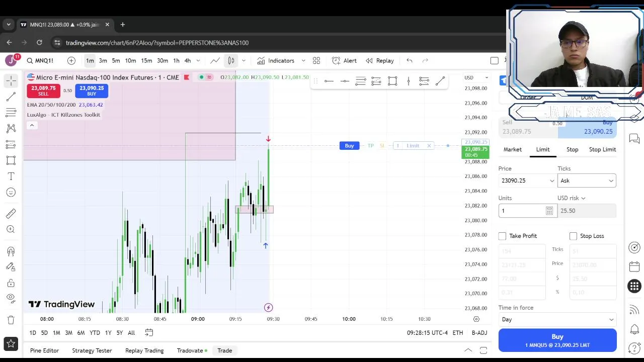Toggle the magnet mode icon

point(11,251)
